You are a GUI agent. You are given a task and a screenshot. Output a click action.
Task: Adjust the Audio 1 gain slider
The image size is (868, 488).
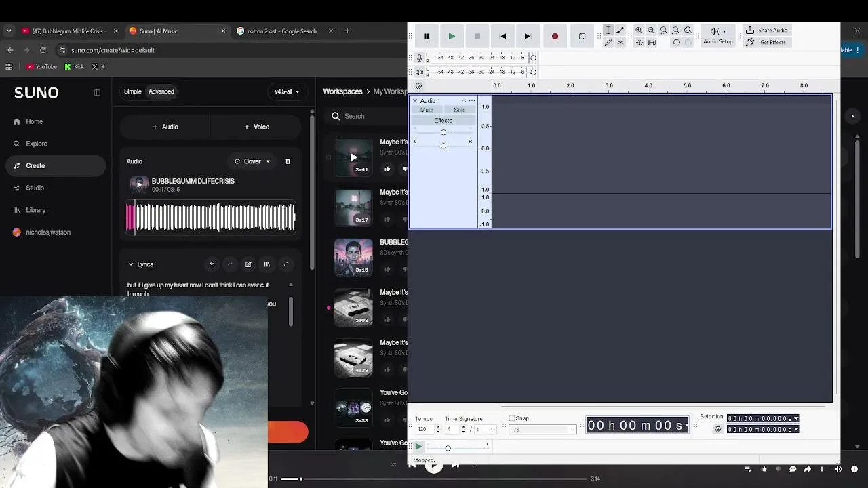click(x=443, y=132)
